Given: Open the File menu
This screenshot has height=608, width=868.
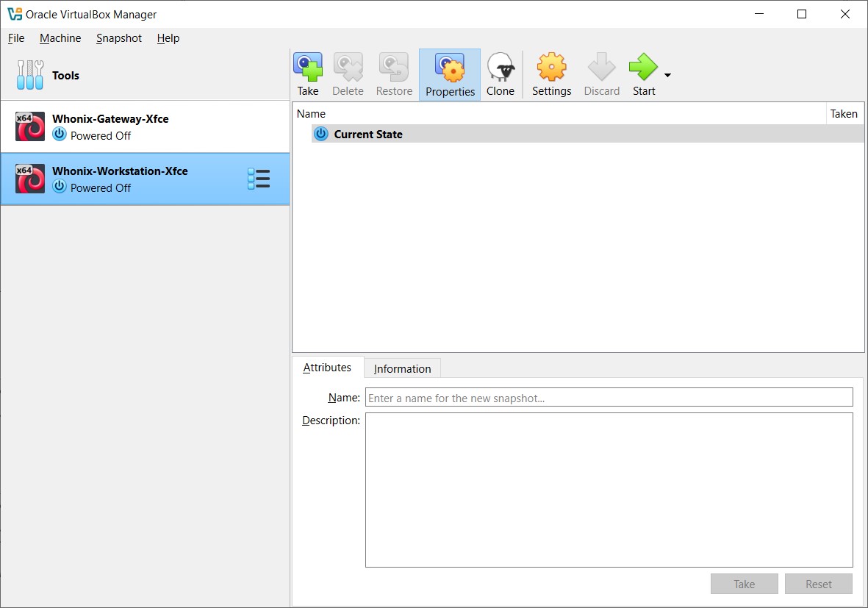Looking at the screenshot, I should [x=16, y=38].
